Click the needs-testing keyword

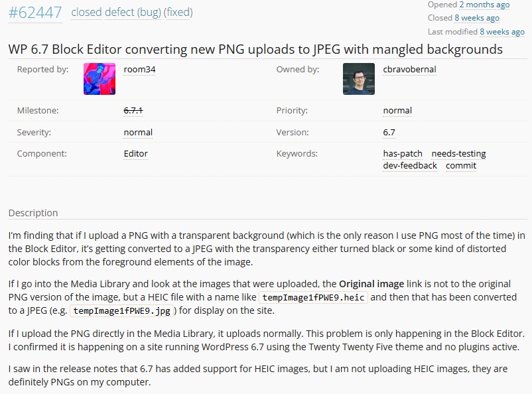pos(458,153)
